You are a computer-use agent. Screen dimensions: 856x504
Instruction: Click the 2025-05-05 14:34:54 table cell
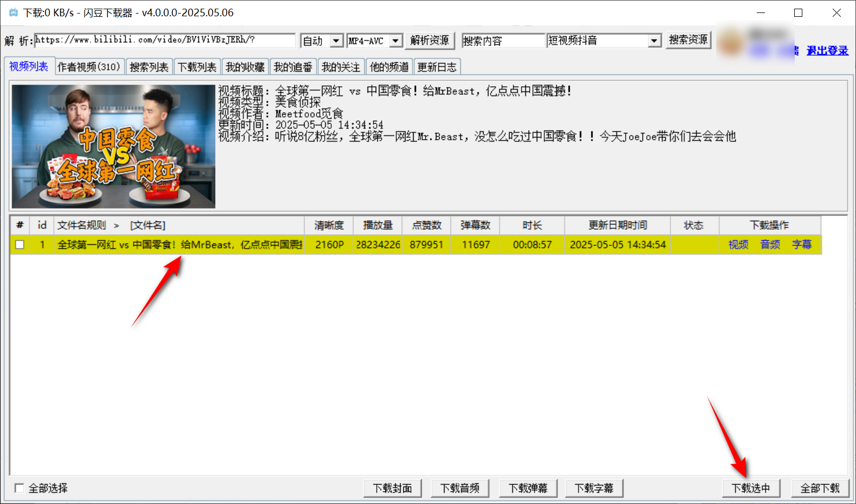tap(618, 244)
